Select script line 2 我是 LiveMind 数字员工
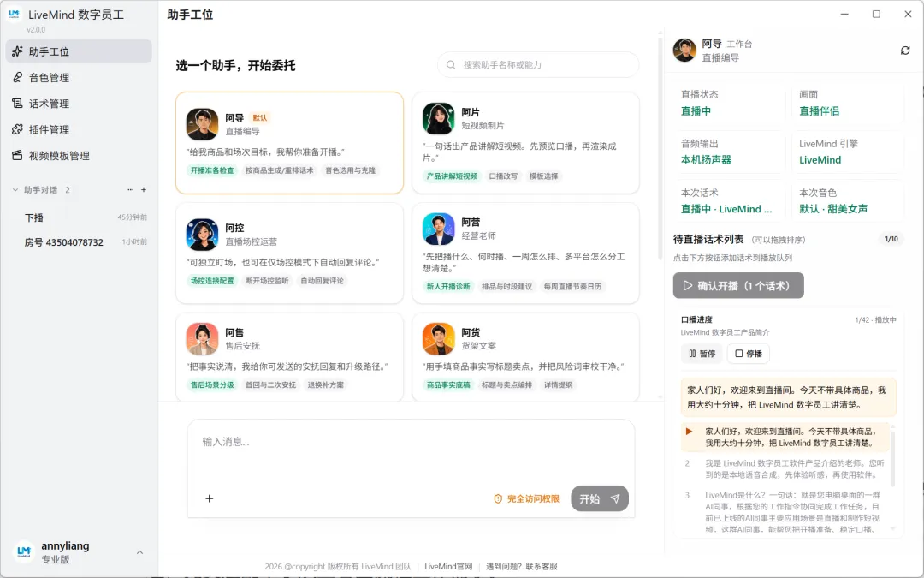 click(786, 469)
